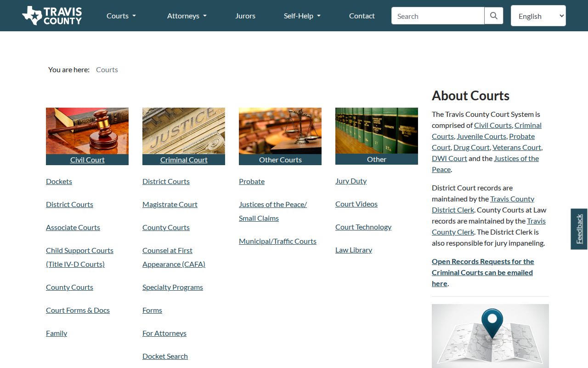The height and width of the screenshot is (368, 588).
Task: Open the Probate link under Other Courts
Action: [252, 181]
